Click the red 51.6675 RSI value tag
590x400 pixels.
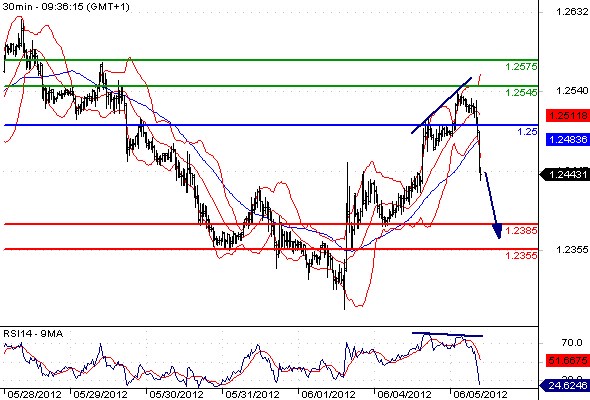click(x=567, y=360)
